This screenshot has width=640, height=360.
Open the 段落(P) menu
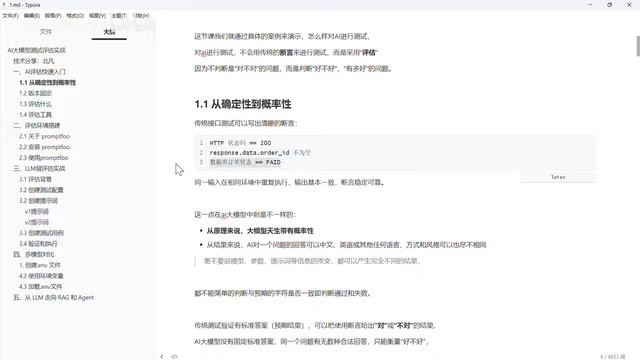[x=53, y=16]
